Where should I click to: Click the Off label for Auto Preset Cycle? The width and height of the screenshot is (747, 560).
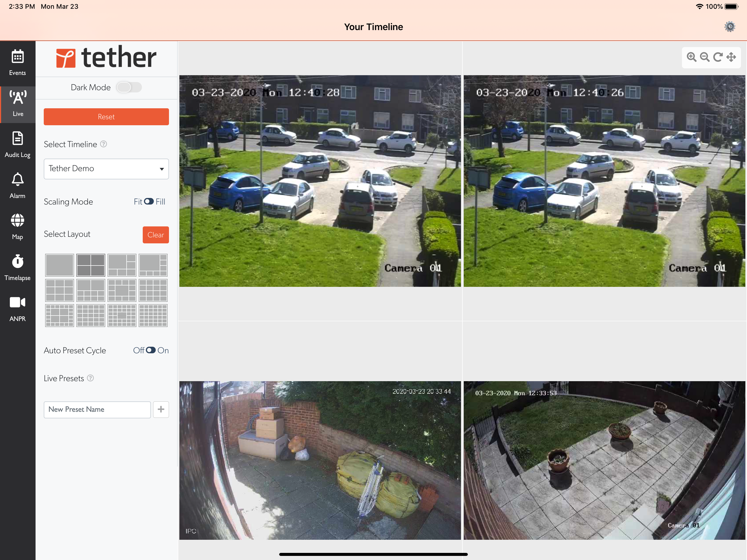point(138,350)
